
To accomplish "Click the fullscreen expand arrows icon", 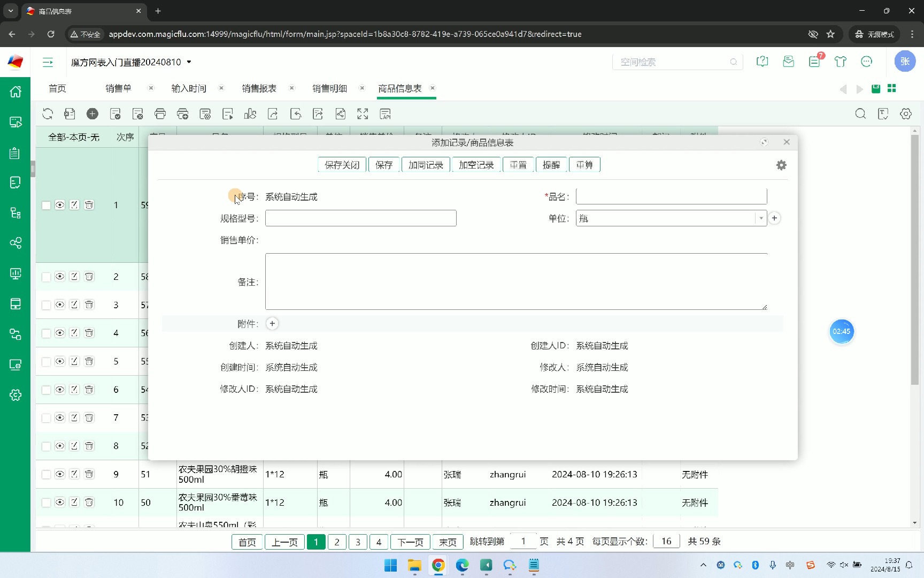I will coord(363,113).
